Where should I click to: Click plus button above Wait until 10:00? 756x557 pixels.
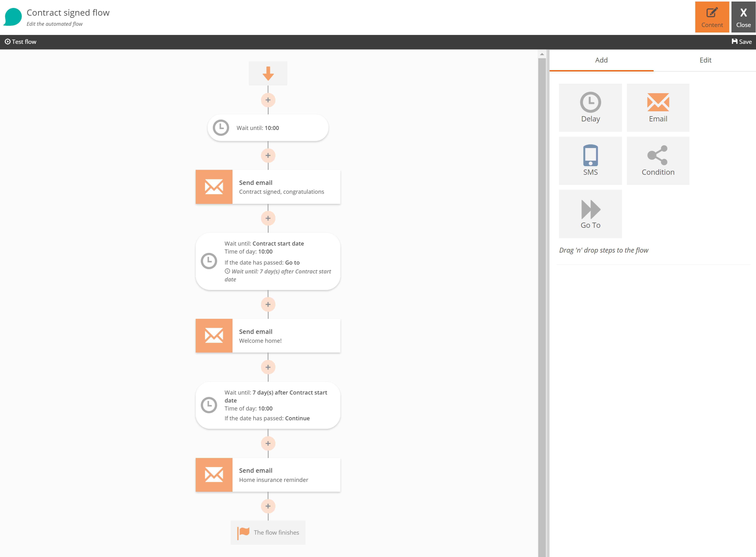pos(268,100)
